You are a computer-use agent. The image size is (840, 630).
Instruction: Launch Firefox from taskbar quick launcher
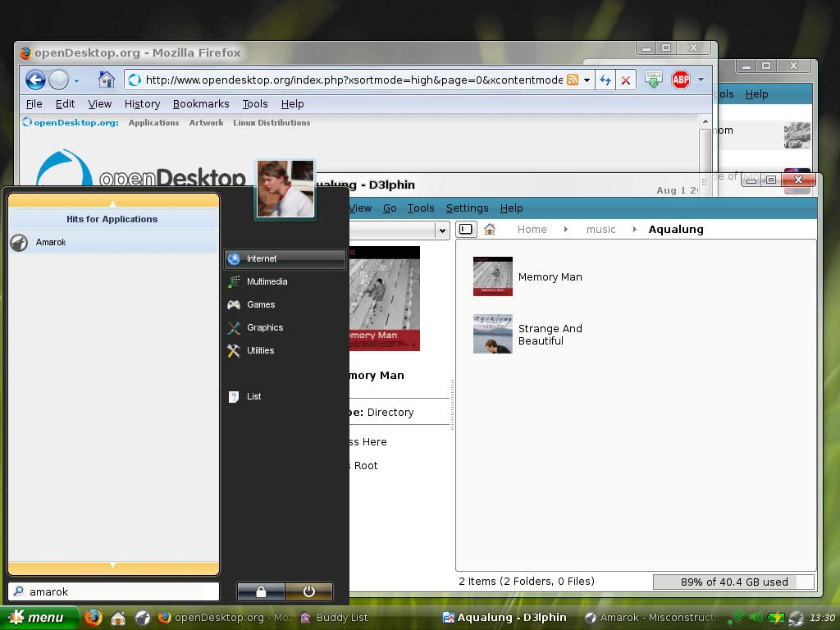(x=94, y=618)
